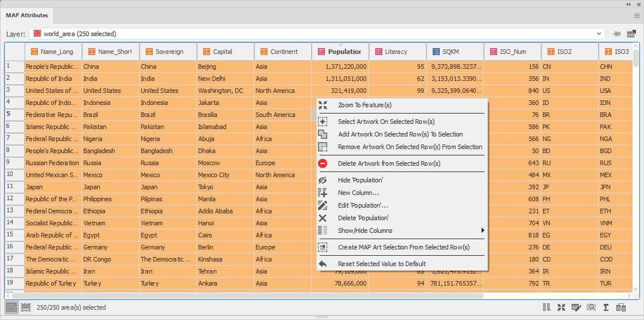Image resolution: width=644 pixels, height=320 pixels.
Task: Click the pin layer icon beside layer dropdown
Action: [616, 34]
